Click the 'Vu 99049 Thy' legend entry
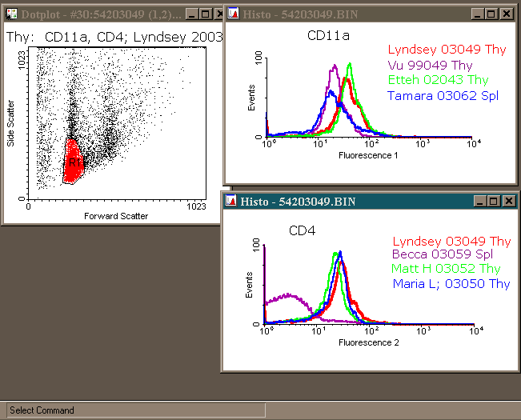 tap(430, 65)
